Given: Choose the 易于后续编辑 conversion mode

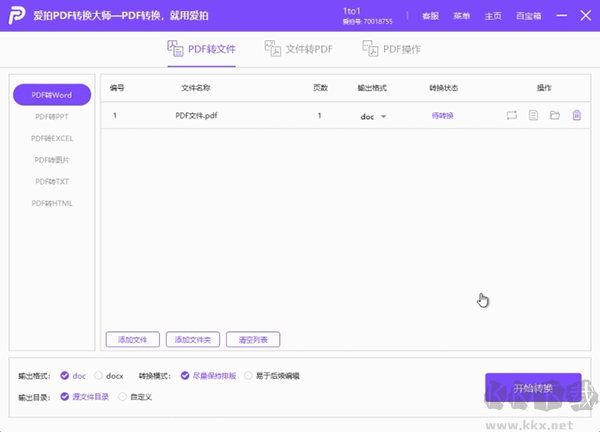Looking at the screenshot, I should 248,375.
